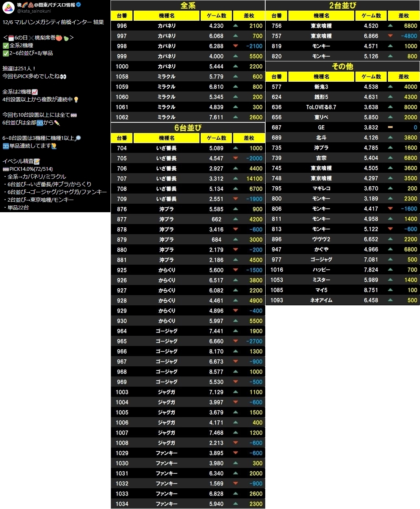420x509 pixels.
Task: Click the eyes emoji after PICK多めでしたね
Action: (x=63, y=76)
